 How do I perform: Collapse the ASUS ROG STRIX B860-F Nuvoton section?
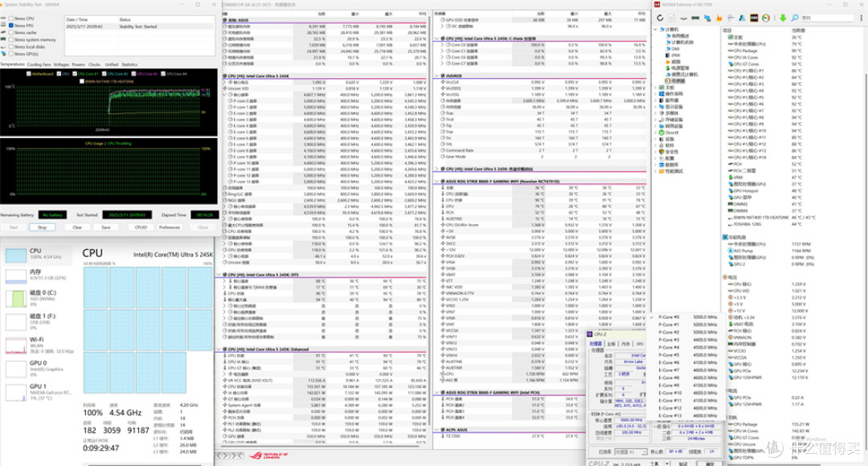[x=436, y=181]
